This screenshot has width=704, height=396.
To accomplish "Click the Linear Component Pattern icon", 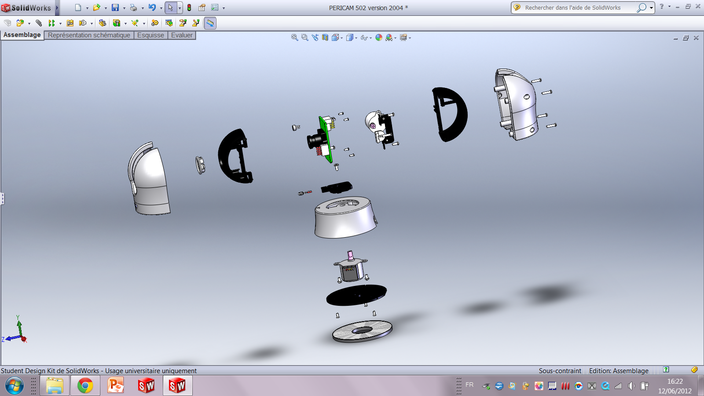I will coord(51,23).
